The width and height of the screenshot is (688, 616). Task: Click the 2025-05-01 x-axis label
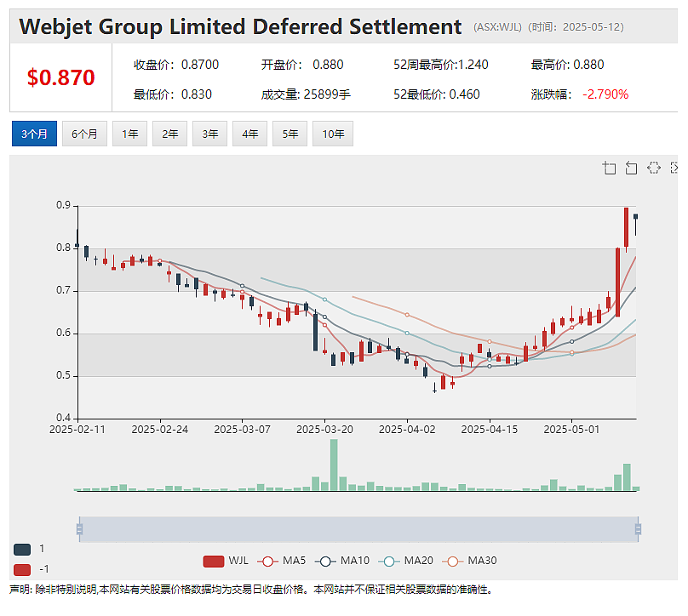[x=571, y=429]
